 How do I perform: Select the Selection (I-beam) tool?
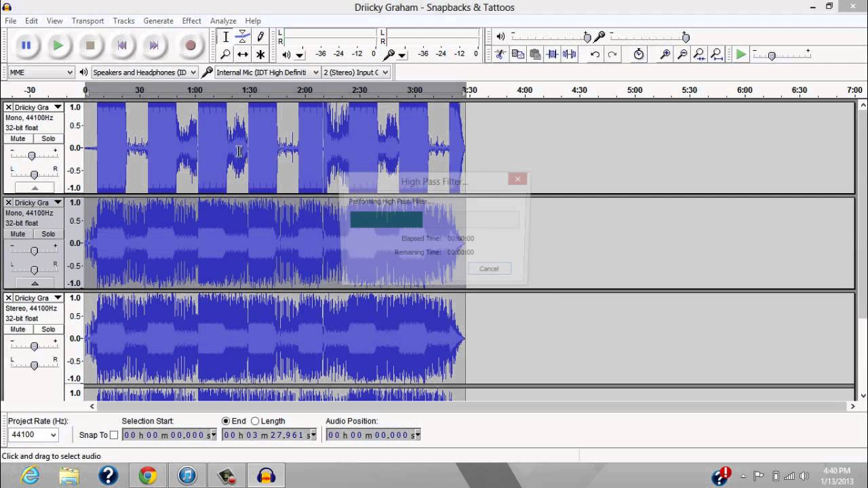(226, 37)
